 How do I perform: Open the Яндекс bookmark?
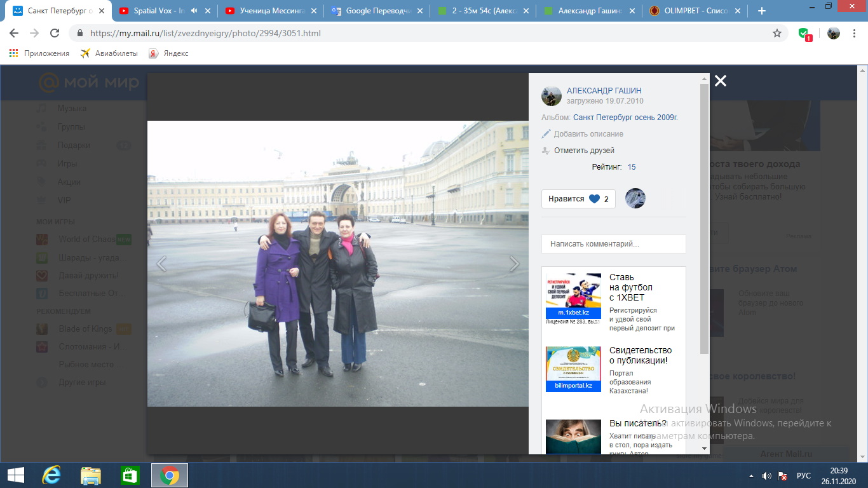point(168,53)
